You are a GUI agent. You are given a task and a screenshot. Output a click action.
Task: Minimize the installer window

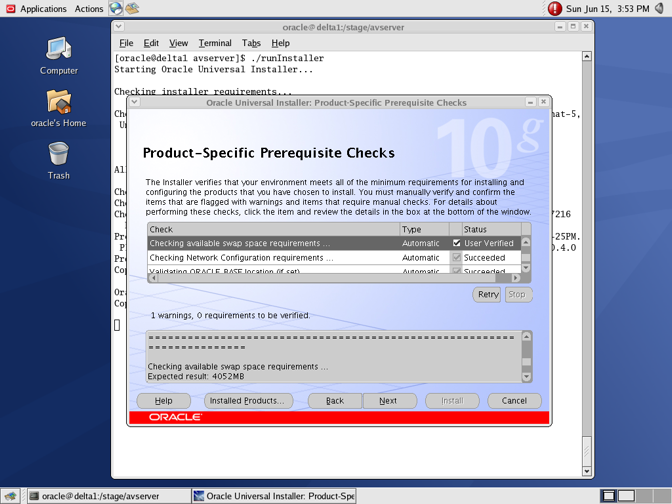pyautogui.click(x=531, y=102)
